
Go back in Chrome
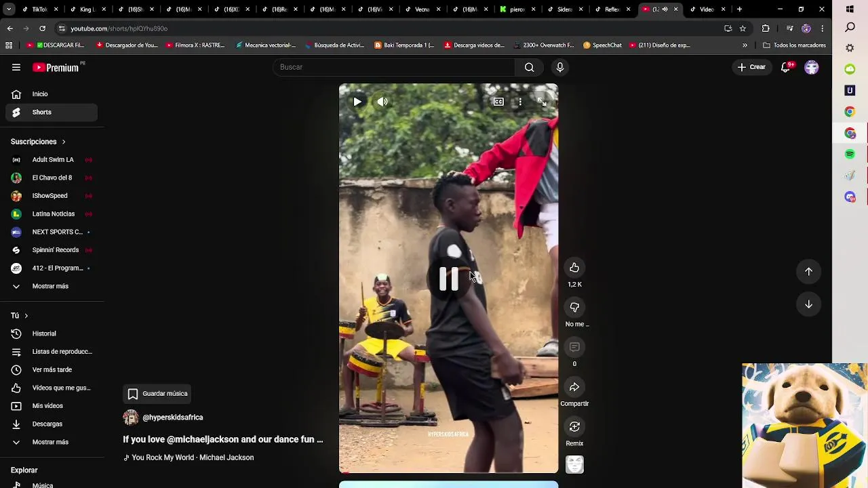[x=9, y=28]
